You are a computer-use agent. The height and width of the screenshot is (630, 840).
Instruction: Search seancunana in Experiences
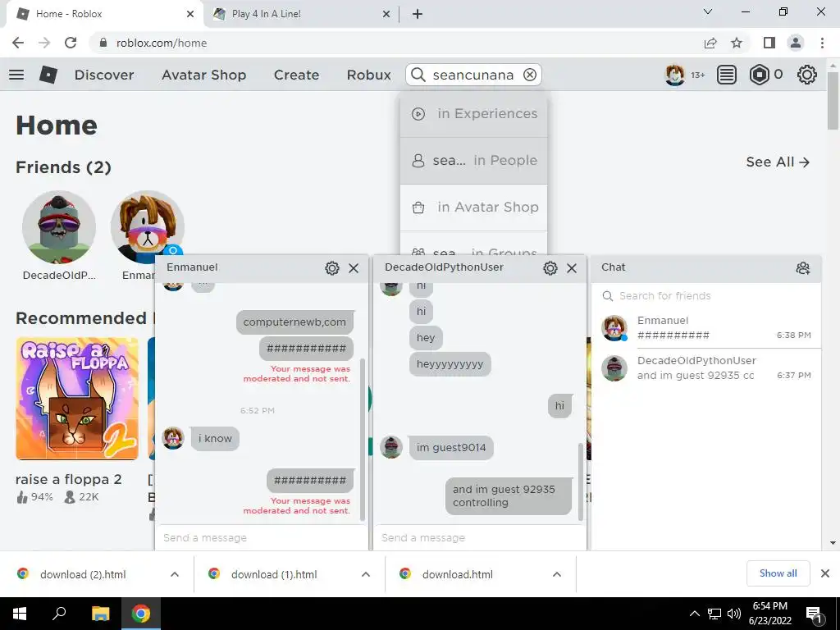tap(473, 113)
